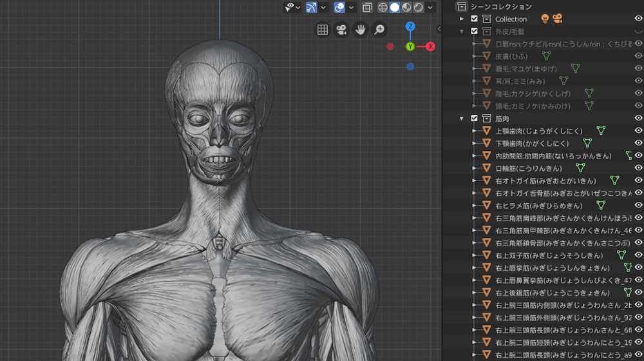Viewport: 644px width, 361px height.
Task: Select 右上腕二頭筋短頭 row in outliner
Action: [563, 342]
